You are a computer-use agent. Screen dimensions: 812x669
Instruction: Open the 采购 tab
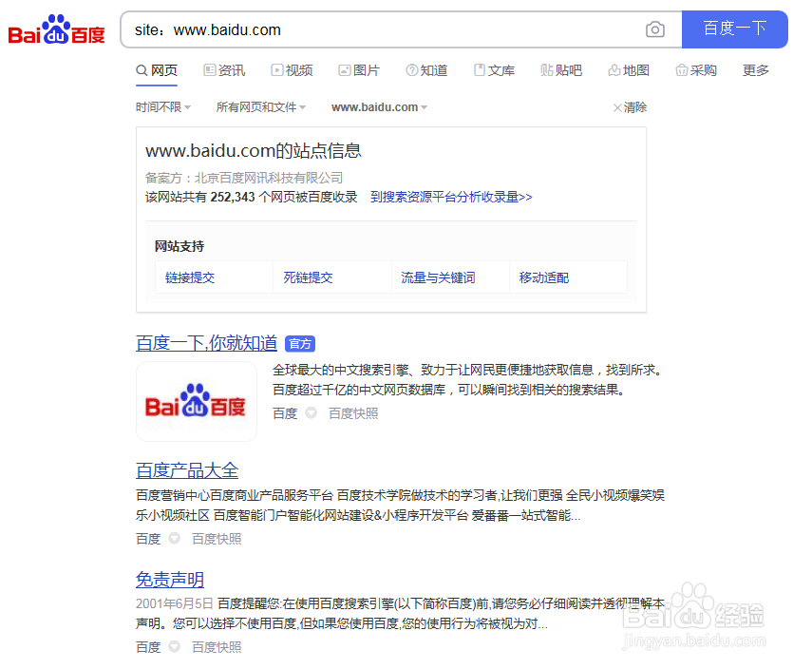tap(696, 70)
